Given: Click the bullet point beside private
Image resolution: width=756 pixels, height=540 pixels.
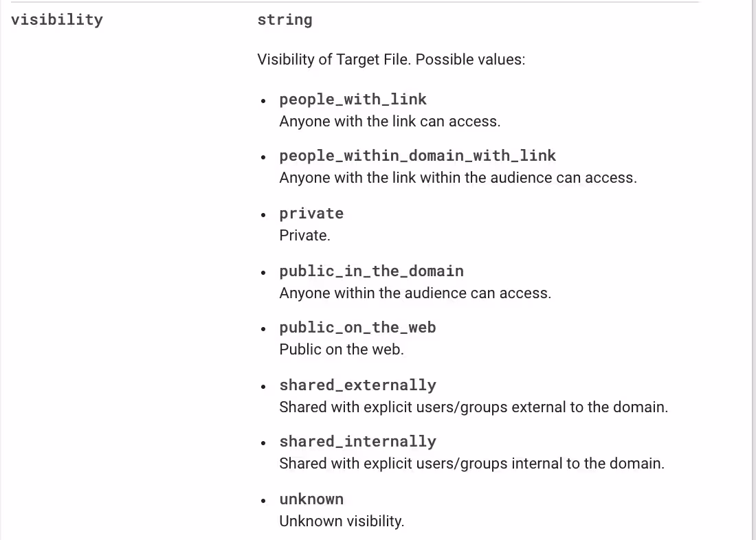Looking at the screenshot, I should click(x=264, y=214).
